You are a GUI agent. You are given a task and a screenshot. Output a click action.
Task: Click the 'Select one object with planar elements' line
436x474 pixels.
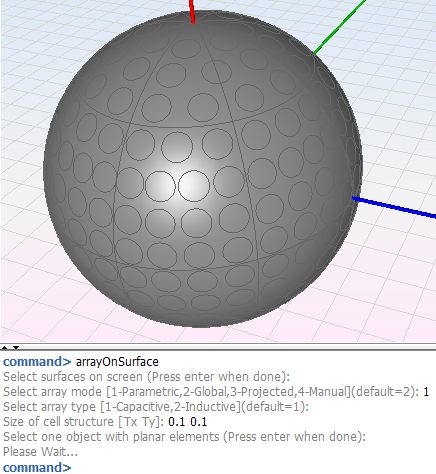184,437
